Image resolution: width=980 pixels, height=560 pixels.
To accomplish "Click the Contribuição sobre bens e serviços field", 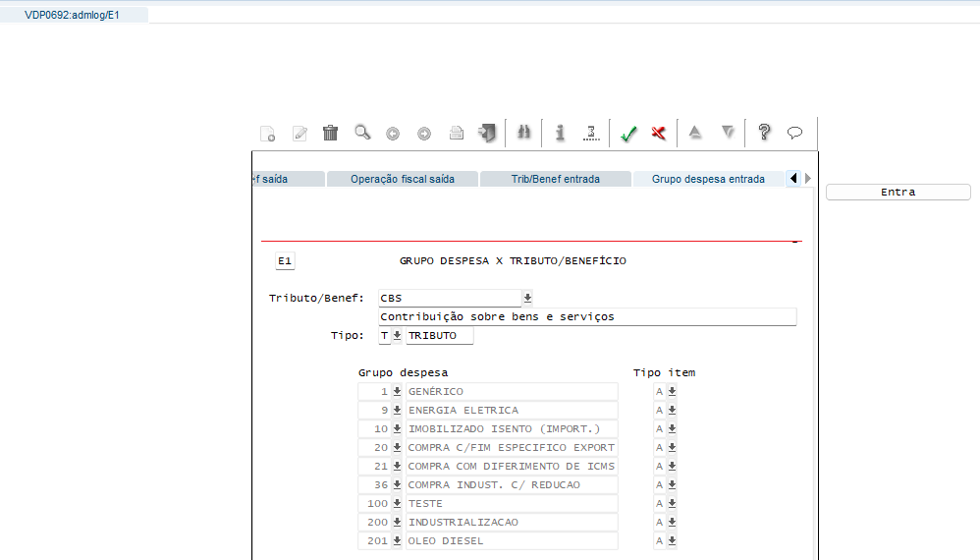I will [587, 317].
